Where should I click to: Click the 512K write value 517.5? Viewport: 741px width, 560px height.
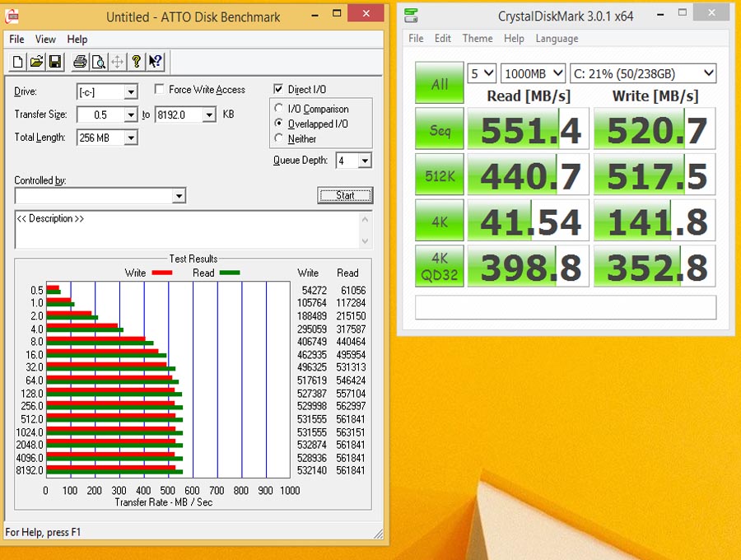655,175
